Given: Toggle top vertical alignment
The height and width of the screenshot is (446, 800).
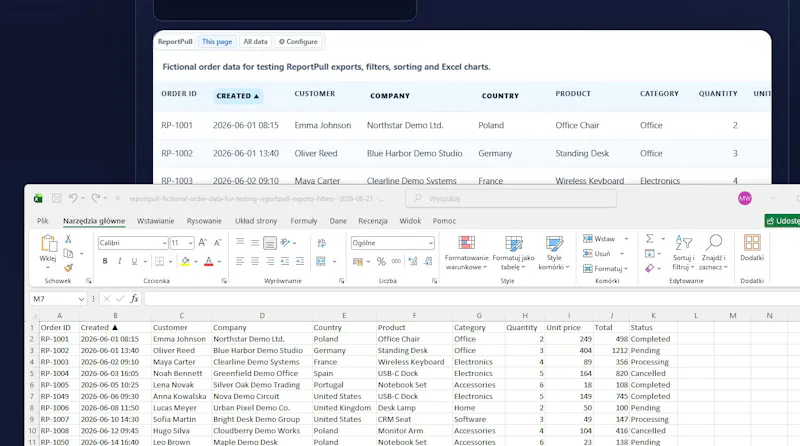Looking at the screenshot, I should pyautogui.click(x=240, y=242).
